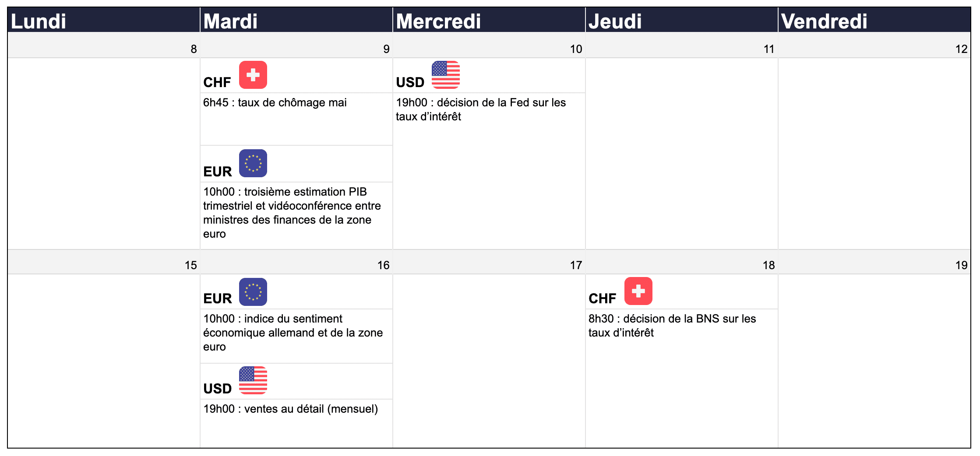The height and width of the screenshot is (456, 980).
Task: Click the US flag icon on Wednesday 10
Action: coord(446,75)
